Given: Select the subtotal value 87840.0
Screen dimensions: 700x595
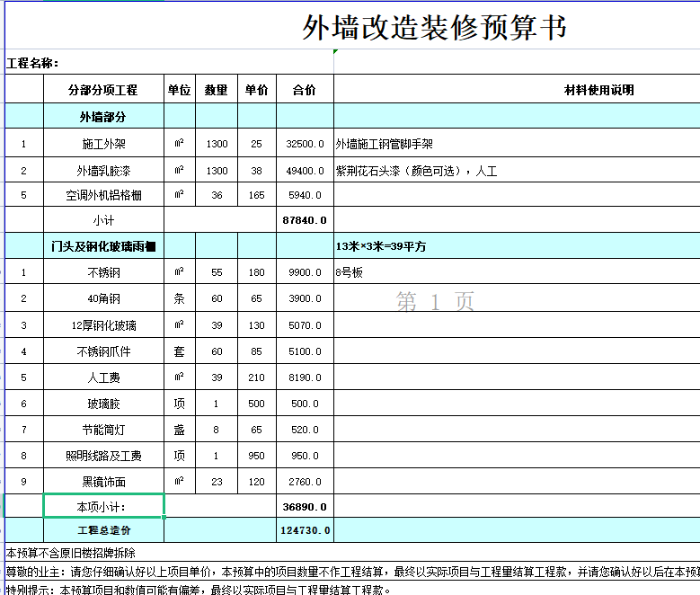Looking at the screenshot, I should pos(305,220).
